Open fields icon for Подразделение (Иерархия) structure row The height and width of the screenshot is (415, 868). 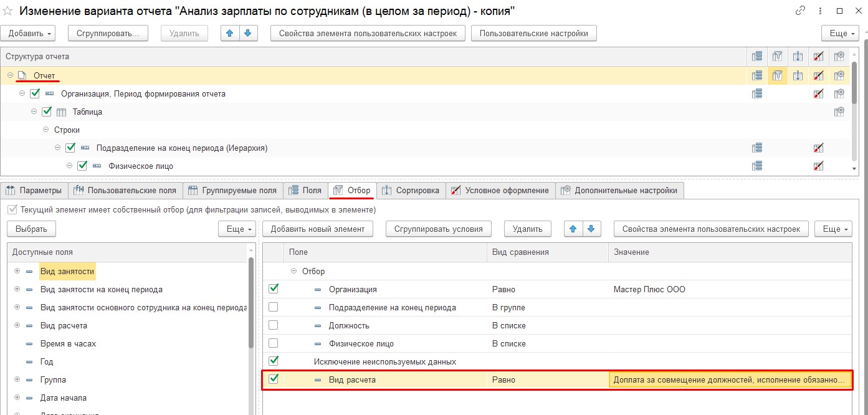[757, 148]
